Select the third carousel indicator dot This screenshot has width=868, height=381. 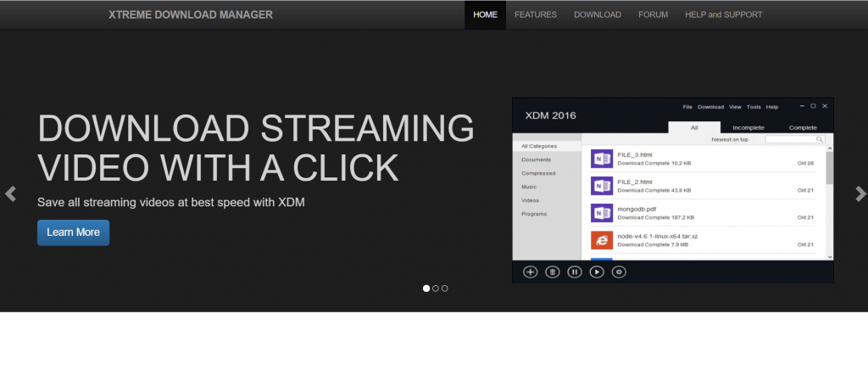pos(444,289)
